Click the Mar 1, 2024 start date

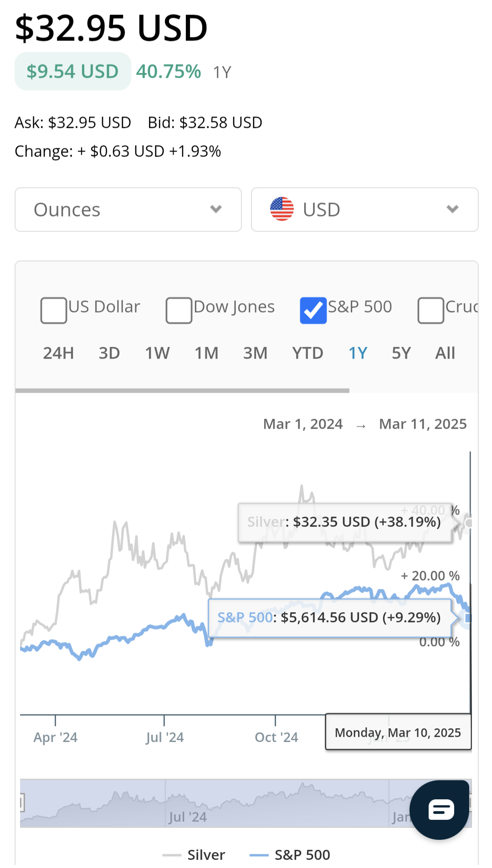coord(303,424)
